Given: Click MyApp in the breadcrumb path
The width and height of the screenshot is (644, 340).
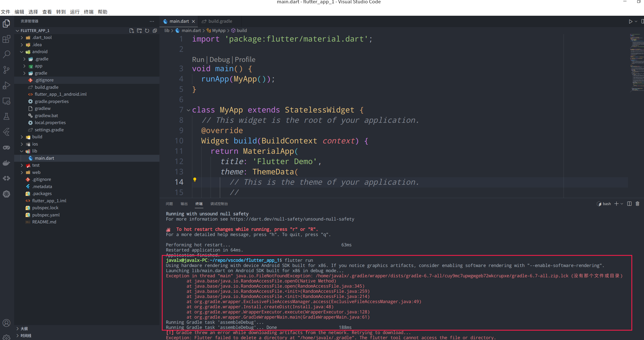Looking at the screenshot, I should [x=219, y=30].
